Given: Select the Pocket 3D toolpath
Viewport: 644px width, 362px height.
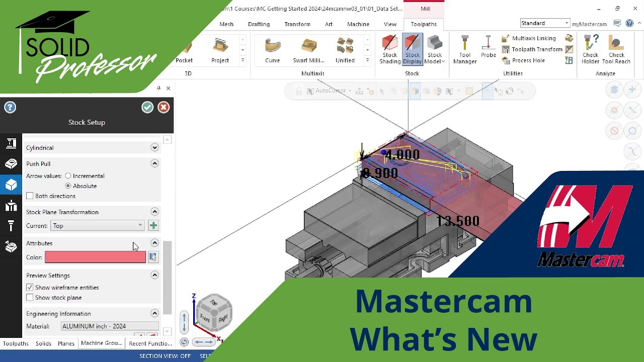Looking at the screenshot, I should [x=184, y=50].
